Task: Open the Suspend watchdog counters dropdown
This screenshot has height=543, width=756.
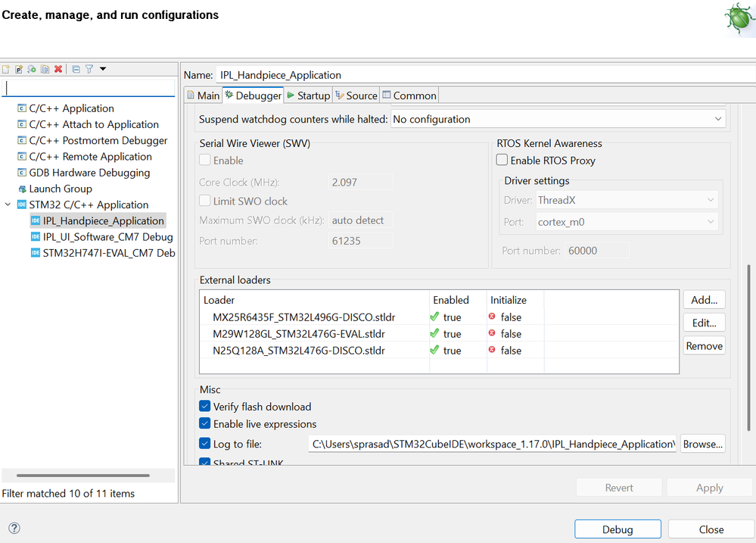Action: (x=558, y=119)
